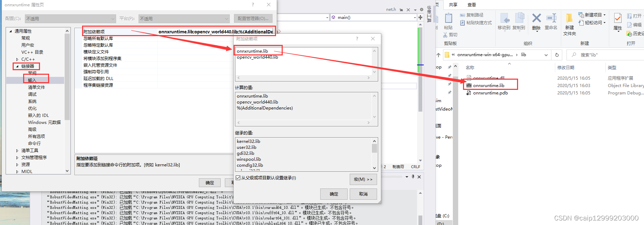
Task: Click the Copy to (复制到) icon
Action: click(x=519, y=18)
